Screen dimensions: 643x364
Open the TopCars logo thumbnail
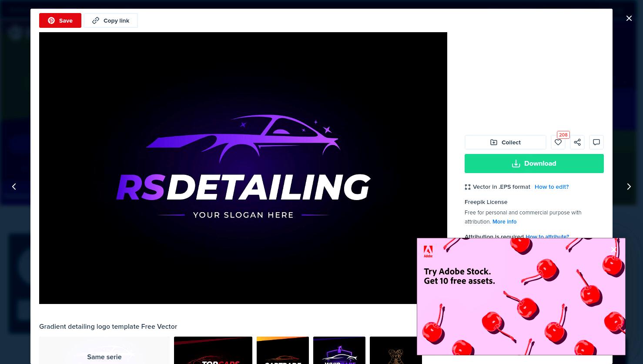click(213, 351)
